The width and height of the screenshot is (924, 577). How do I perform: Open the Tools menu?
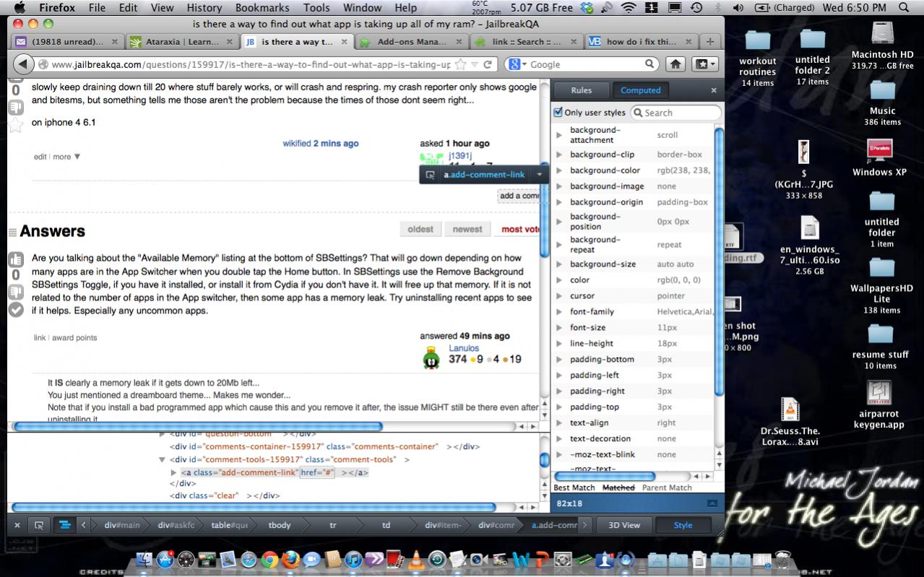(x=316, y=8)
